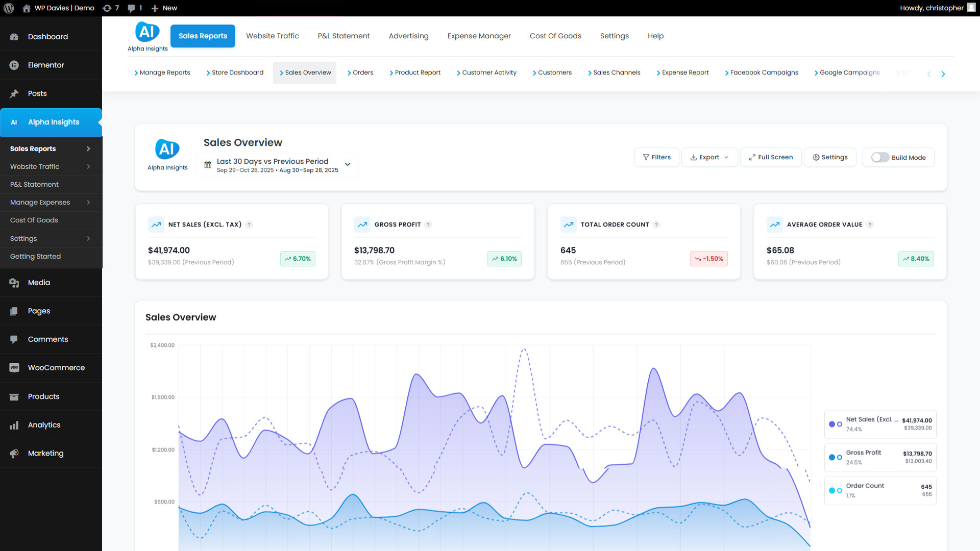980x551 pixels.
Task: Toggle Gross Profit legend color dot
Action: point(832,457)
